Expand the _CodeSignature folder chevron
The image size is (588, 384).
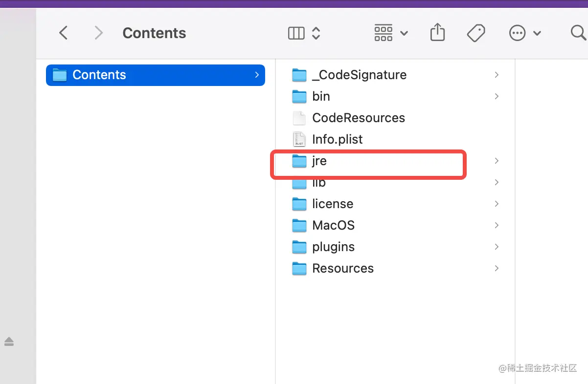point(497,75)
